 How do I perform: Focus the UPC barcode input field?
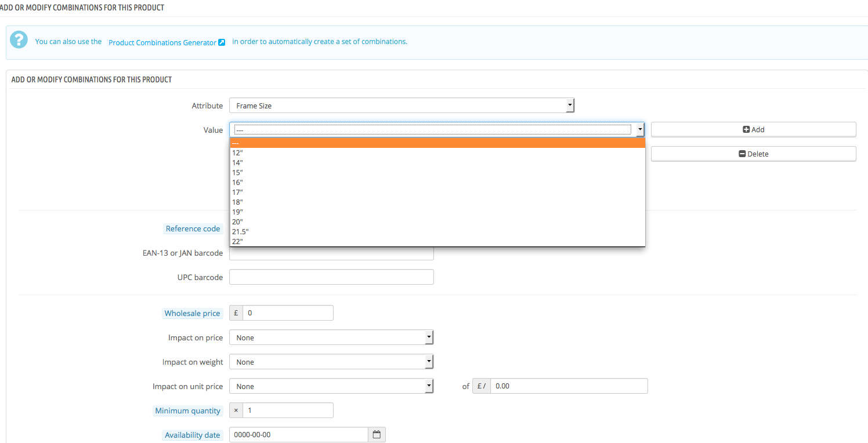pyautogui.click(x=331, y=277)
